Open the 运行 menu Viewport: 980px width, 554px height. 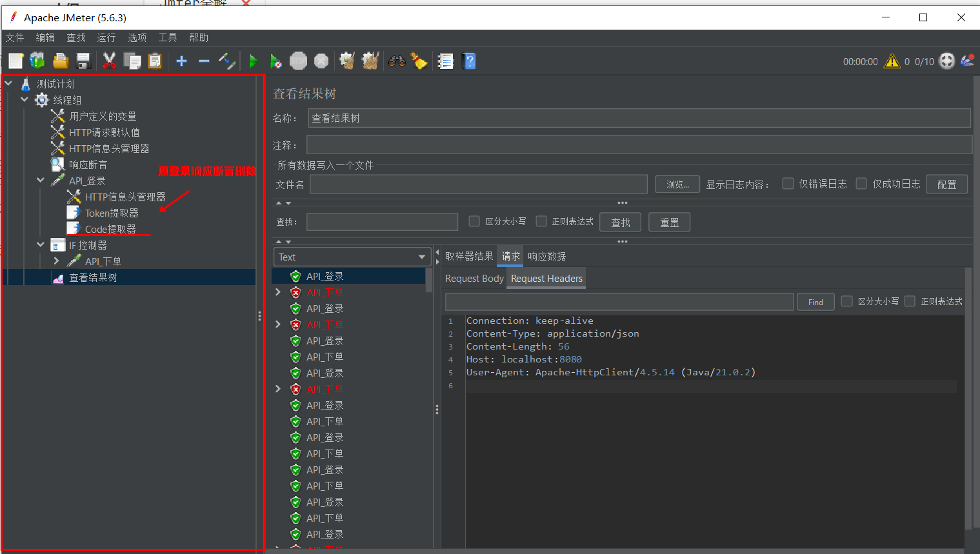106,37
